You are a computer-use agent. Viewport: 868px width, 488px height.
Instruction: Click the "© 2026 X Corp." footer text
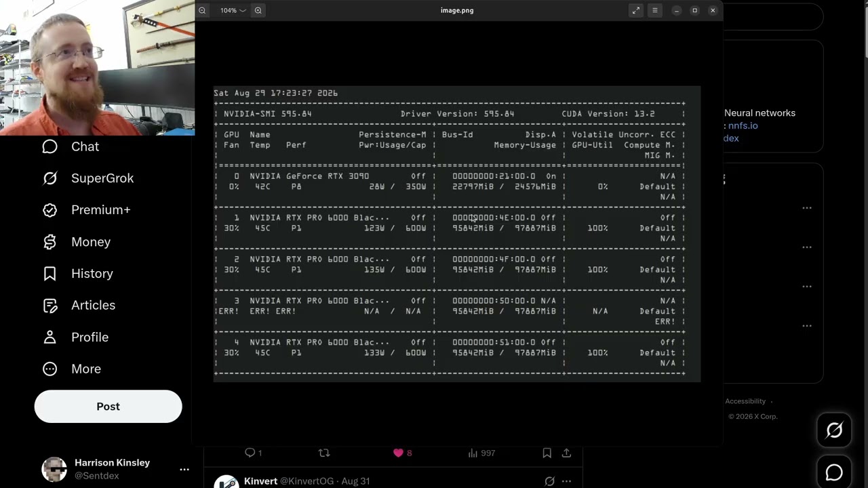click(x=753, y=416)
